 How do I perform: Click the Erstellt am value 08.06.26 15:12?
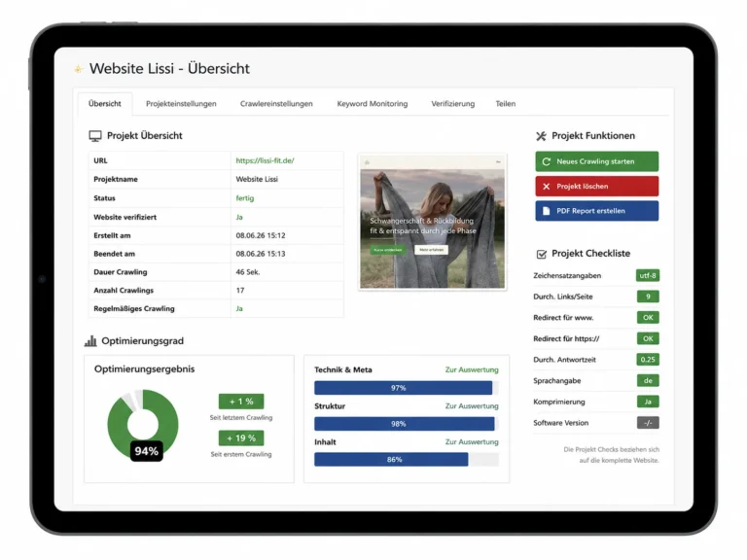pyautogui.click(x=261, y=235)
